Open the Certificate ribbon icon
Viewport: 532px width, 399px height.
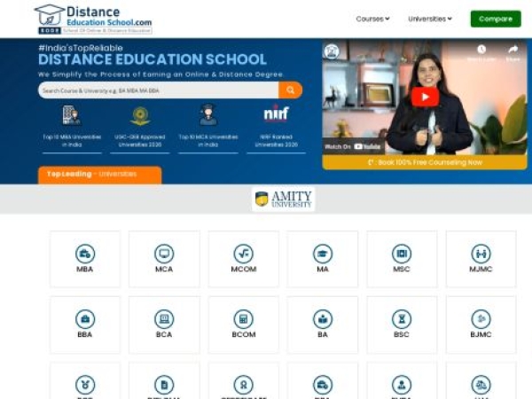point(243,385)
